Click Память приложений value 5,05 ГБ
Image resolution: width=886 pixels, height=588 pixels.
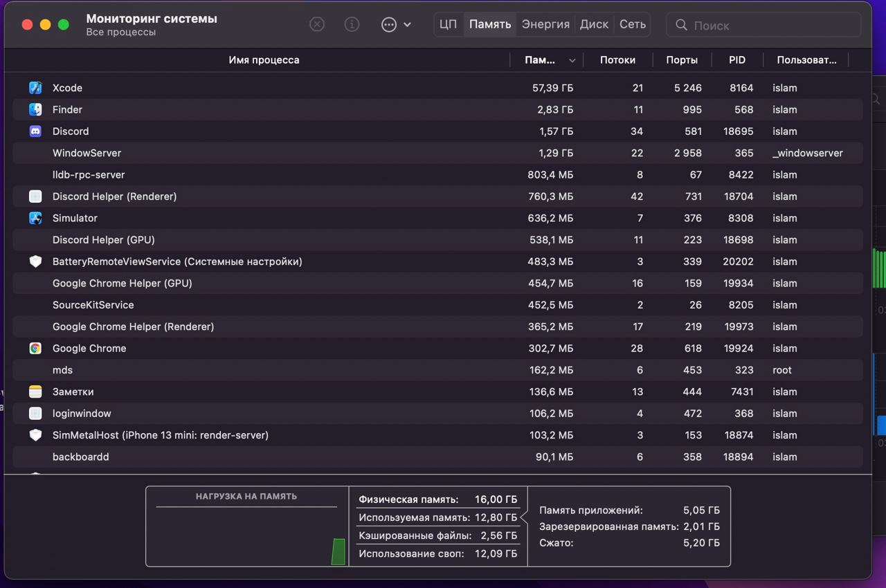[x=701, y=511]
